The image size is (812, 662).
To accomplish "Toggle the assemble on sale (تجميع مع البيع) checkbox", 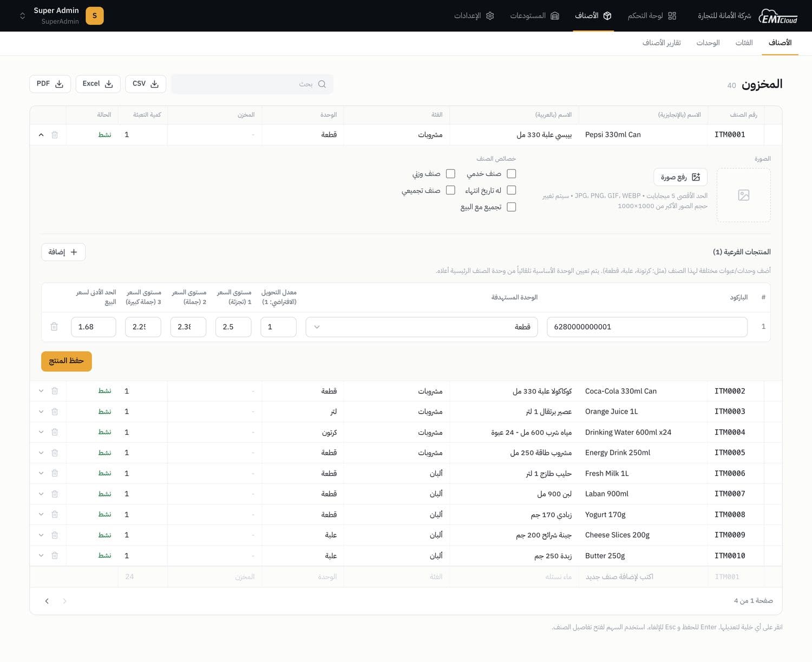I will [512, 207].
